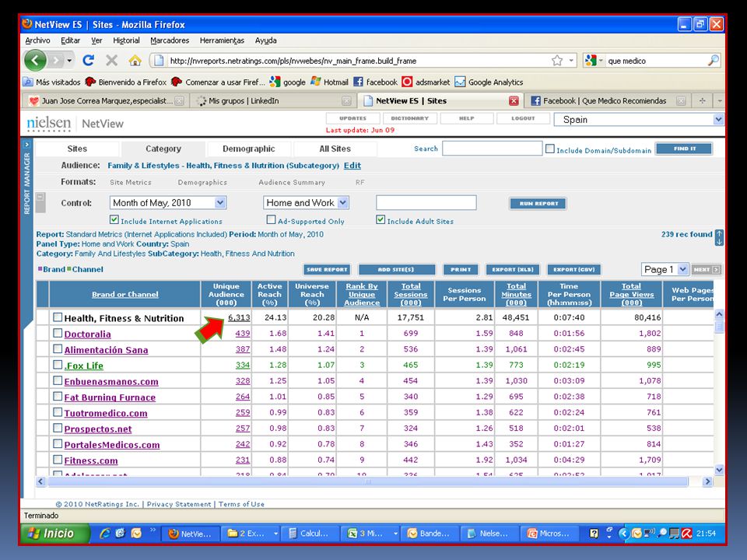
Task: Switch to the Sites tab
Action: [x=77, y=149]
